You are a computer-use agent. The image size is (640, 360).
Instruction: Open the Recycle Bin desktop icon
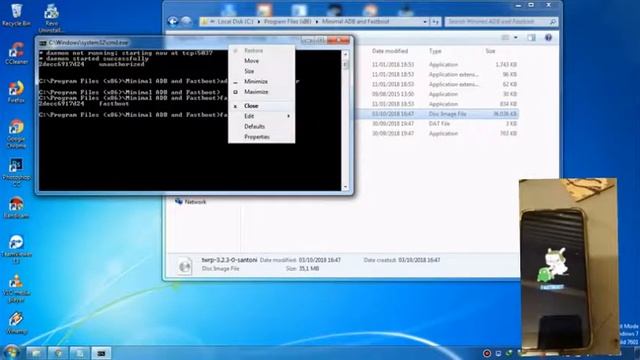tap(16, 15)
